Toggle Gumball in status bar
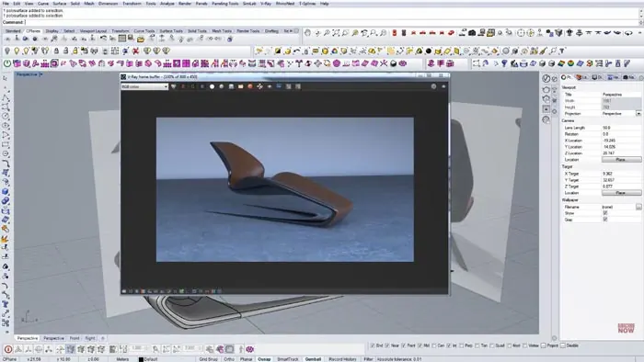The width and height of the screenshot is (644, 362). (313, 359)
